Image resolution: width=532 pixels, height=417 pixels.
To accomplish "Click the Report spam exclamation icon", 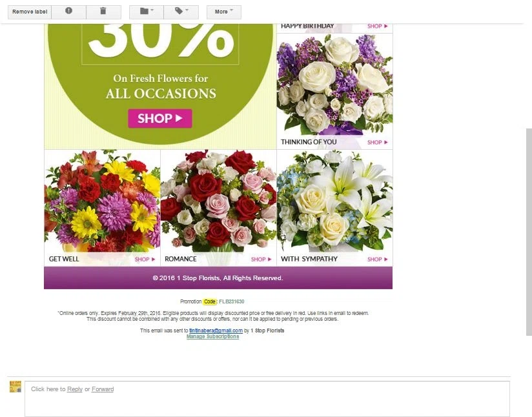I will (x=68, y=12).
